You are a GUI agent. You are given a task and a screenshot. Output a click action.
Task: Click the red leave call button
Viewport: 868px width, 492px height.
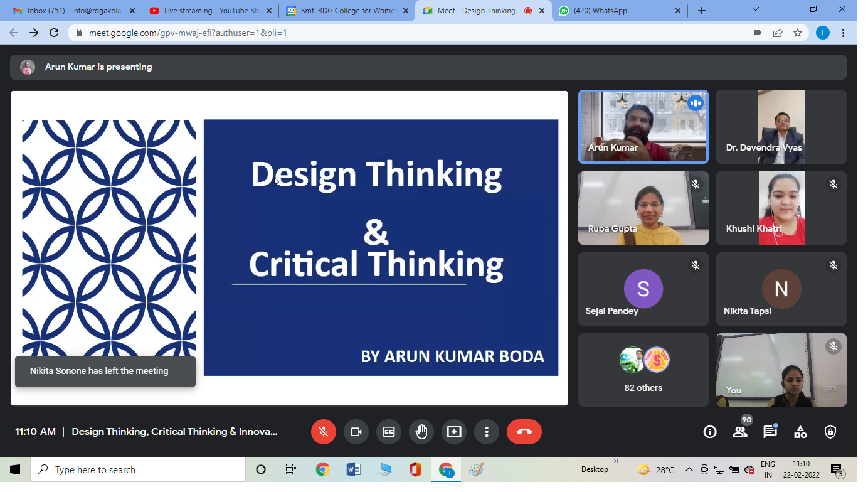click(524, 432)
